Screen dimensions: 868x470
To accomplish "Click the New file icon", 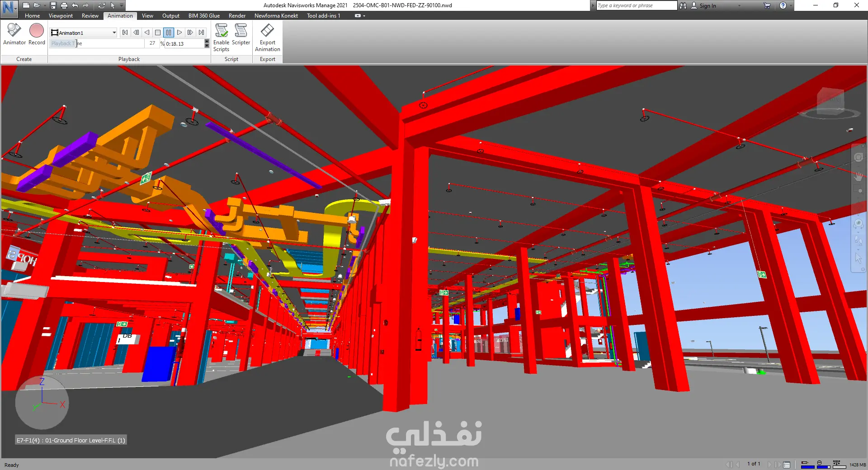I will coord(26,5).
